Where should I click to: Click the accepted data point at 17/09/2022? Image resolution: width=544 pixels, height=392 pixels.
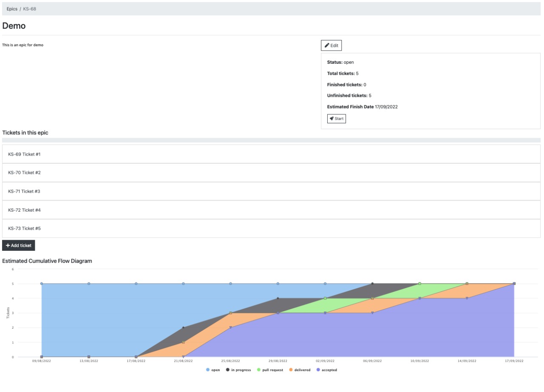click(514, 284)
